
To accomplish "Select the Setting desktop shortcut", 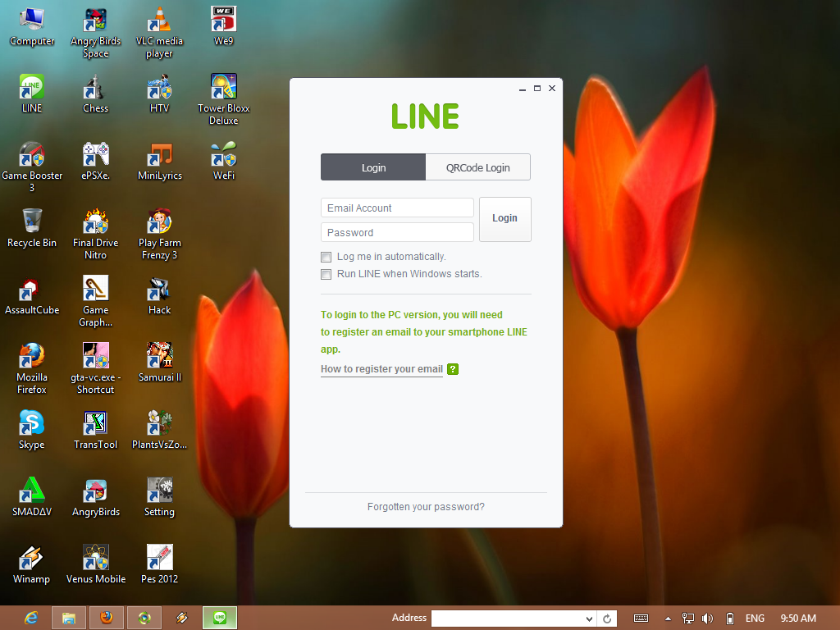I will pyautogui.click(x=159, y=497).
